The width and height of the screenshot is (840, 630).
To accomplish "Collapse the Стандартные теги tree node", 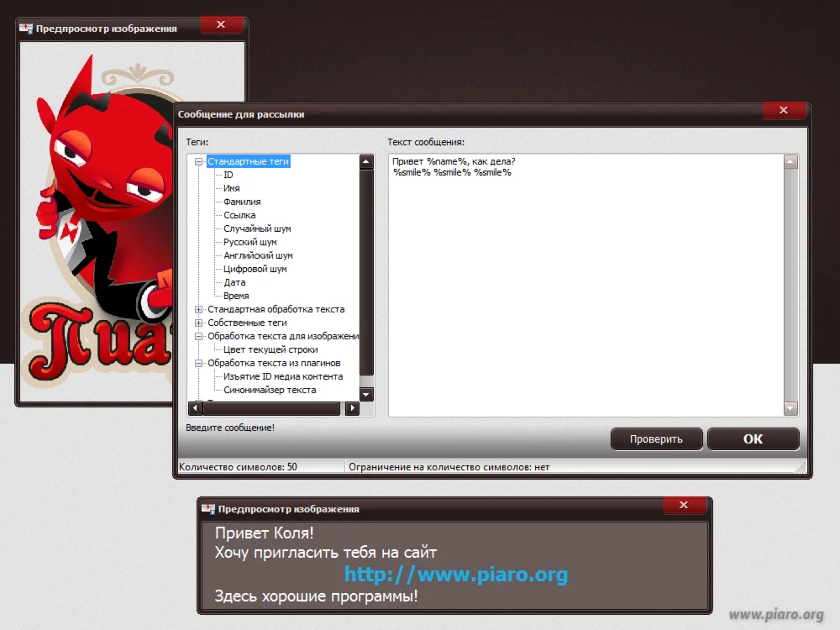I will pos(198,161).
